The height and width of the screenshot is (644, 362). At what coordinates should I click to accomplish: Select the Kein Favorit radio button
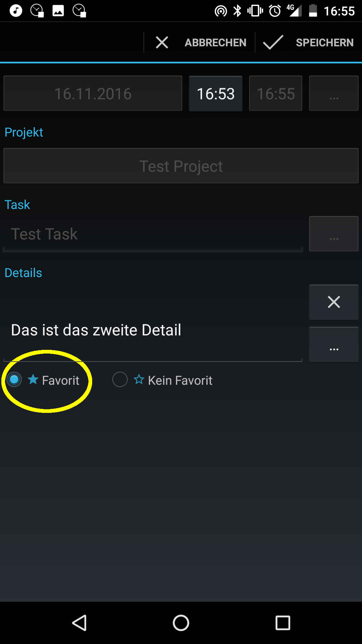pos(120,380)
